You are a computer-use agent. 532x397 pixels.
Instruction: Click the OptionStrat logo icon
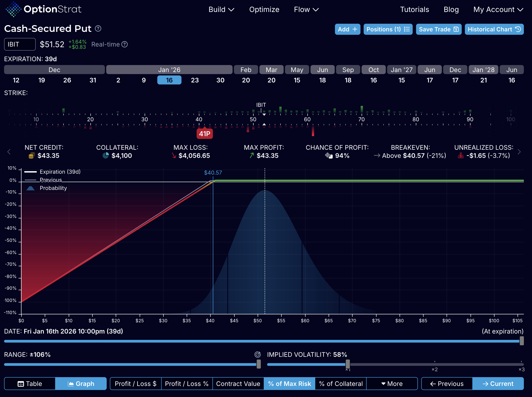[14, 9]
